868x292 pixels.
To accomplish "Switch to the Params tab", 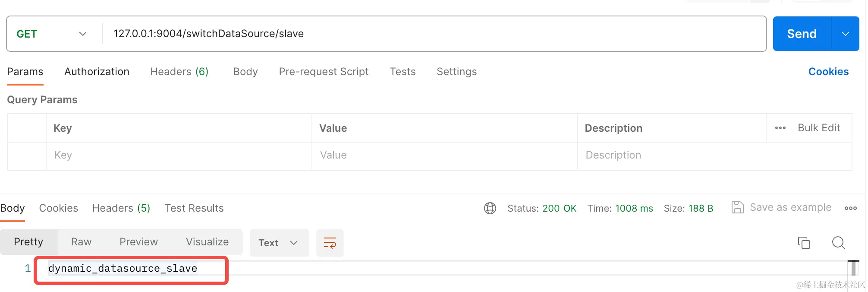I will point(25,72).
